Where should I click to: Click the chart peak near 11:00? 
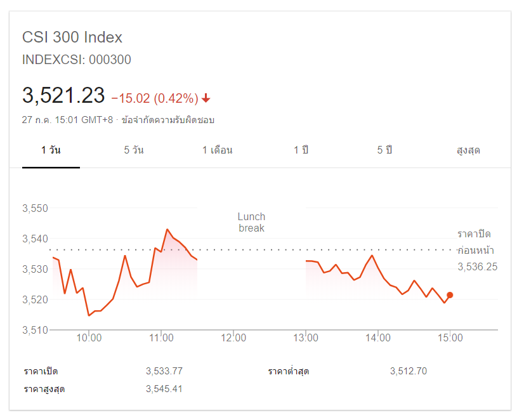(167, 229)
